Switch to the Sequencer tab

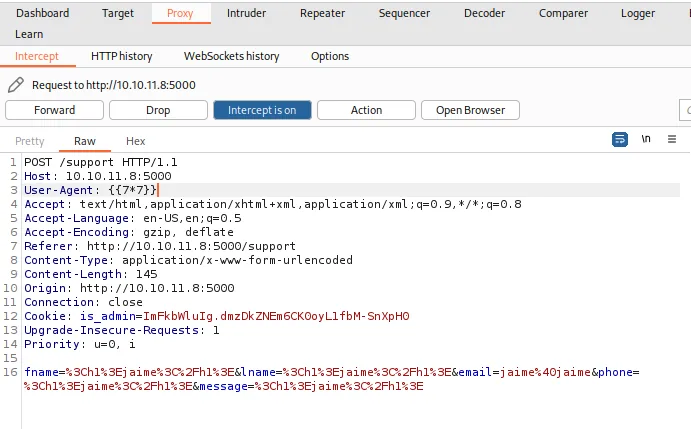pyautogui.click(x=405, y=13)
